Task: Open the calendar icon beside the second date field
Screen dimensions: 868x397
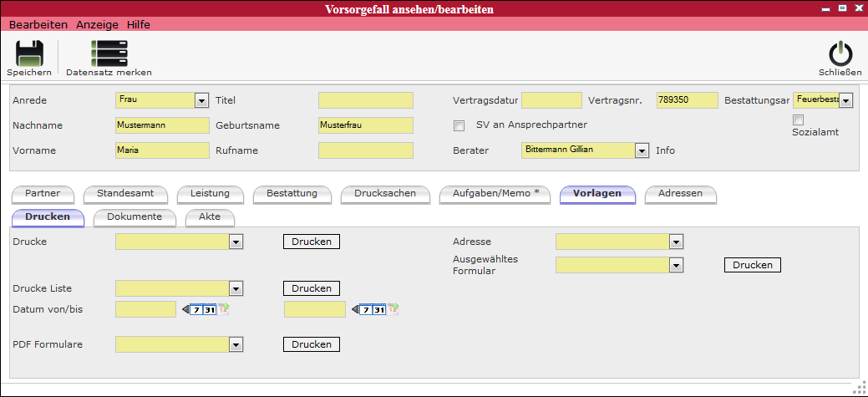Action: pyautogui.click(x=393, y=309)
